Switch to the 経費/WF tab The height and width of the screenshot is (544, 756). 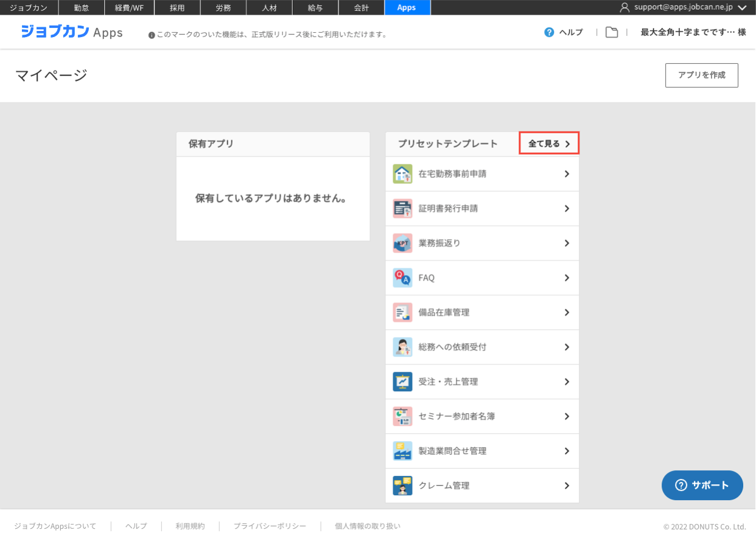131,7
